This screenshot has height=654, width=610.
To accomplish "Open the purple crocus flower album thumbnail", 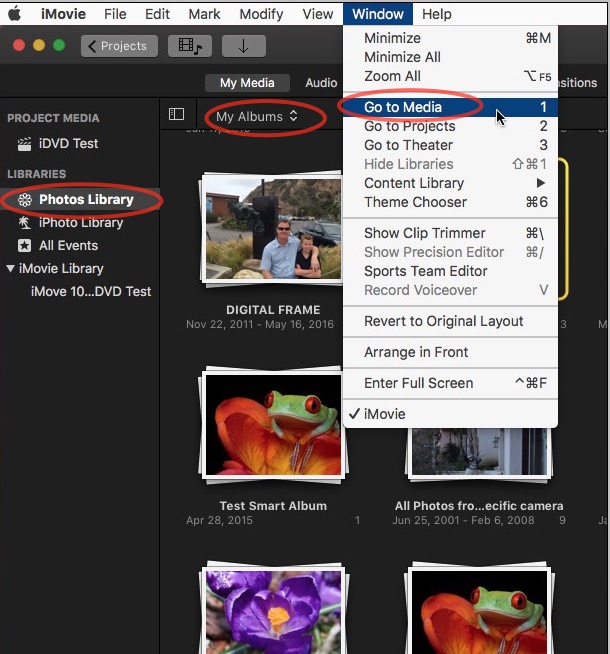I will point(274,608).
